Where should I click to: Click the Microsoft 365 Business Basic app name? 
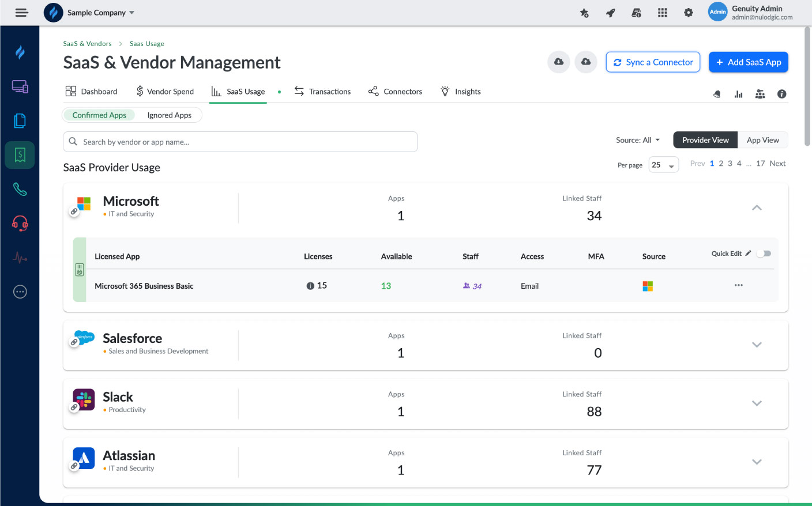pyautogui.click(x=144, y=286)
